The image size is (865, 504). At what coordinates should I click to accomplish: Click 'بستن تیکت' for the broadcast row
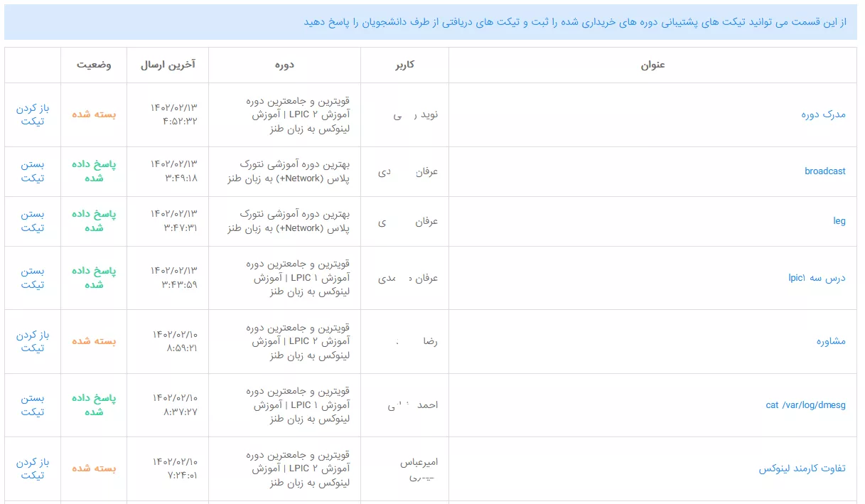(33, 171)
